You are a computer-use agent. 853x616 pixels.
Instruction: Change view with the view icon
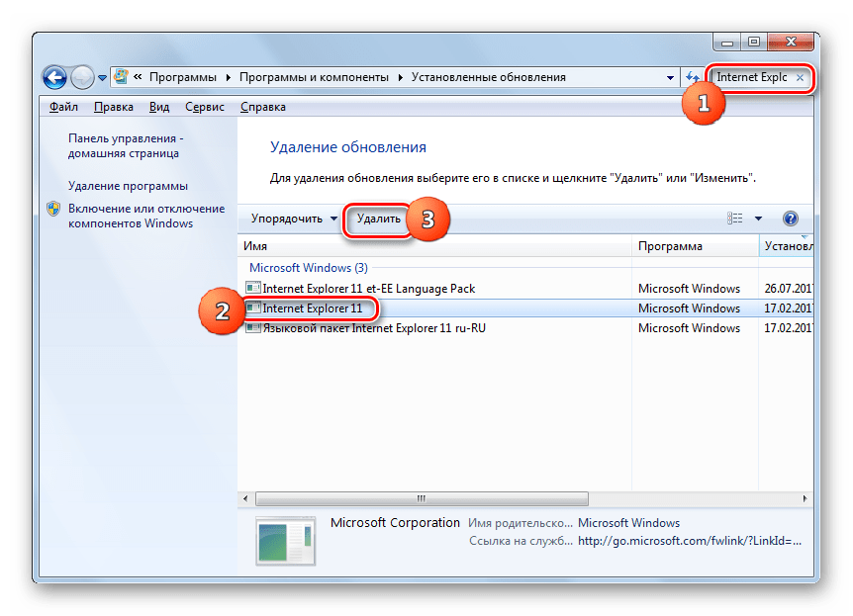[735, 219]
